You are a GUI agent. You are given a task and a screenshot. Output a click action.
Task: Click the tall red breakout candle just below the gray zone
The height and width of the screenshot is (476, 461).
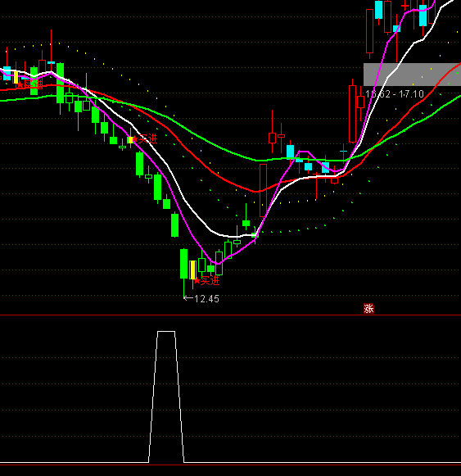352,114
